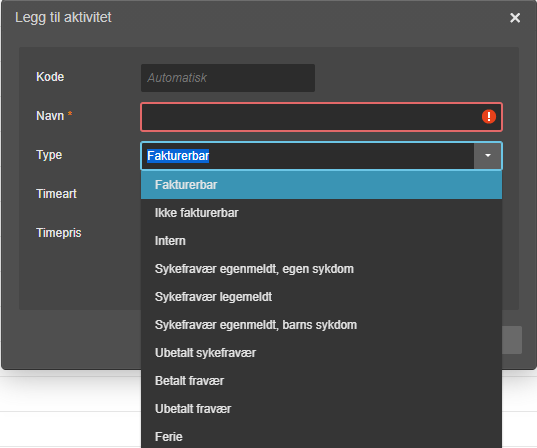Close the Legg til aktivitet dialog

515,17
